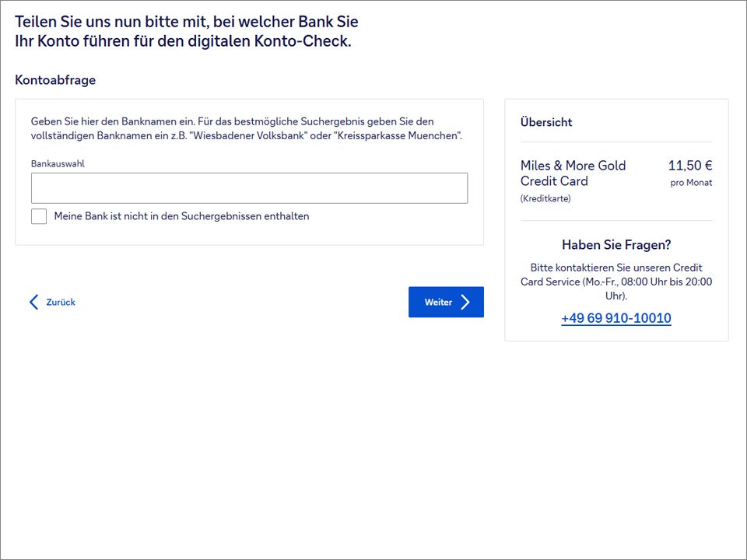
Task: Select the Kontoabfrage section heading
Action: tap(55, 80)
